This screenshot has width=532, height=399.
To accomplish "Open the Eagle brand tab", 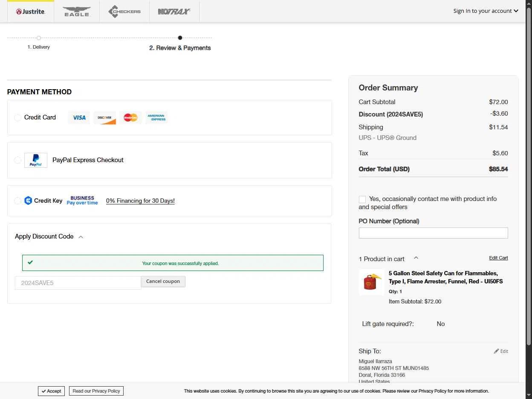I will [77, 12].
